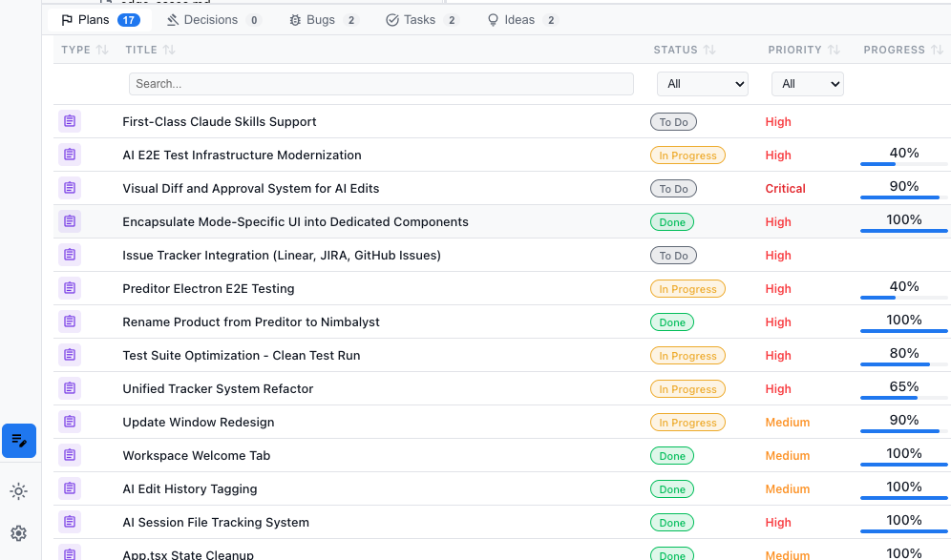Click the title Search input field
This screenshot has height=560, width=951.
click(x=381, y=84)
